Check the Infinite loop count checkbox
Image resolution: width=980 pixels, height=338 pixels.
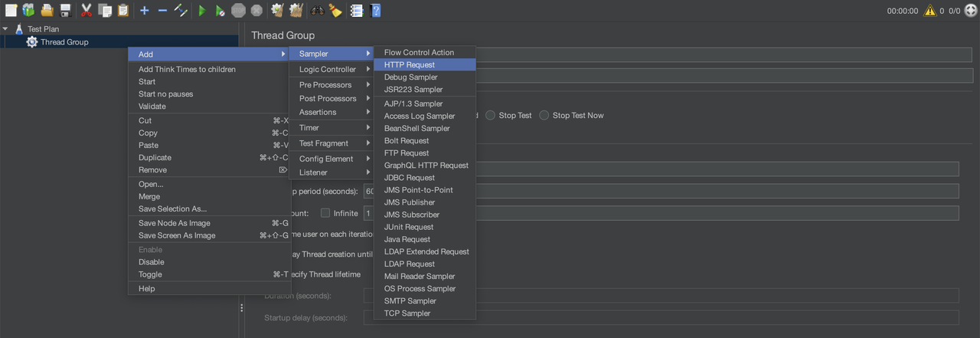325,213
